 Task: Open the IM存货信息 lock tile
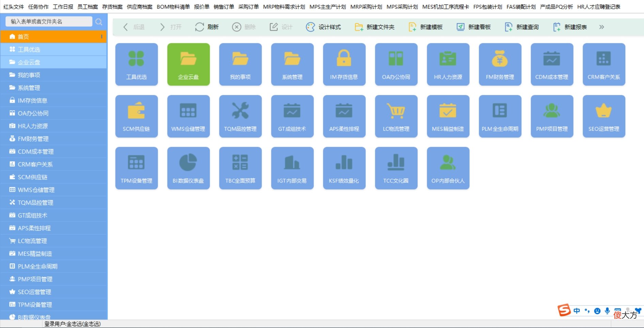[344, 64]
